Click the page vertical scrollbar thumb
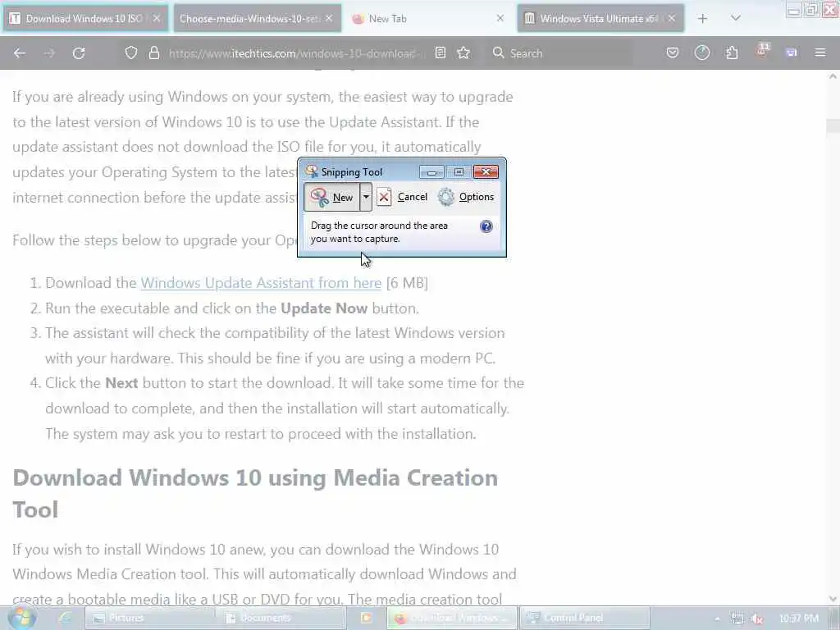Viewport: 840px width, 630px height. pyautogui.click(x=833, y=126)
